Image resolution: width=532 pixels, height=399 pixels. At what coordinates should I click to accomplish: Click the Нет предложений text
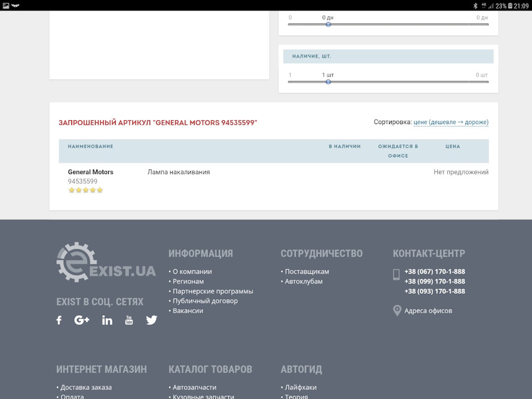pos(461,172)
